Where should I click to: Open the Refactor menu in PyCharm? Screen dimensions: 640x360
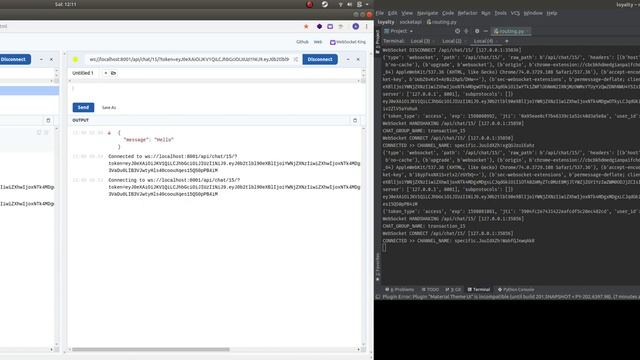coord(467,13)
